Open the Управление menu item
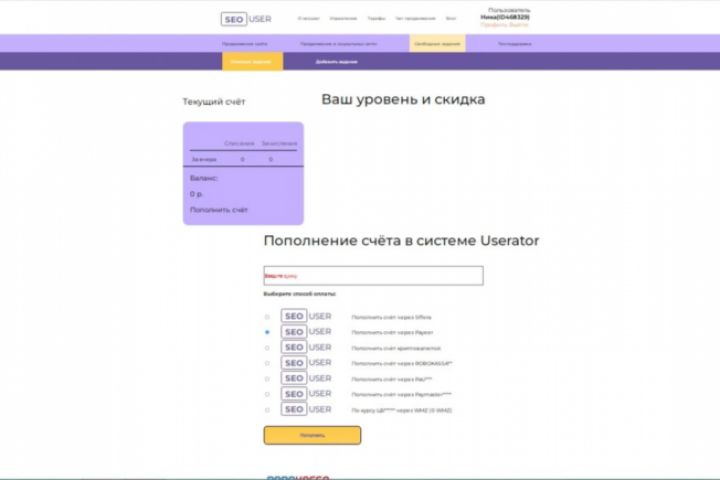720x480 pixels. [x=343, y=18]
